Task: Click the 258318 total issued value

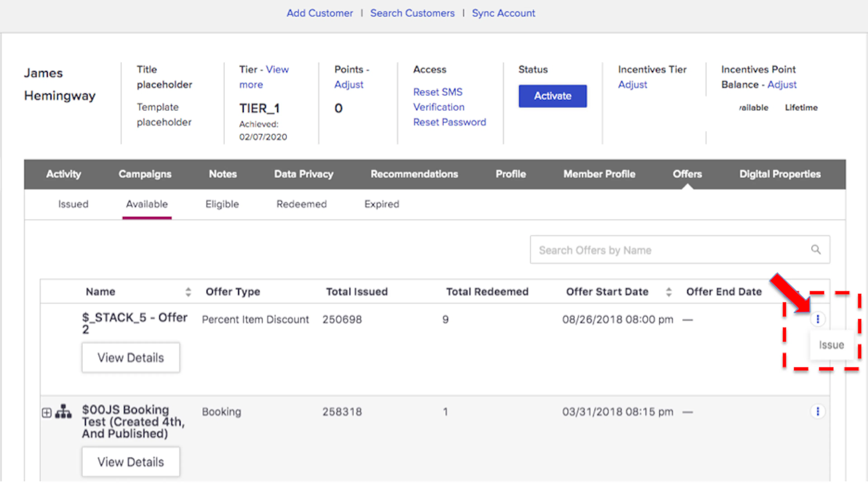Action: point(342,412)
